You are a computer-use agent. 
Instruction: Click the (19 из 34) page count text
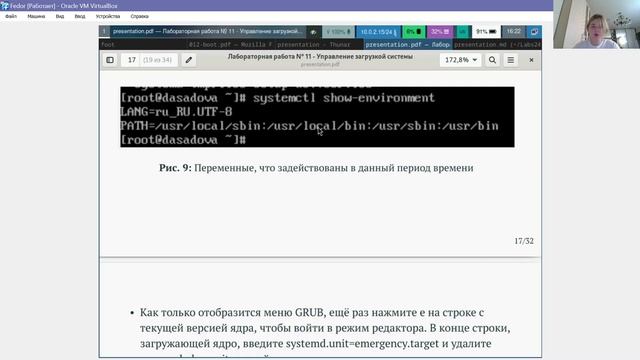click(157, 60)
